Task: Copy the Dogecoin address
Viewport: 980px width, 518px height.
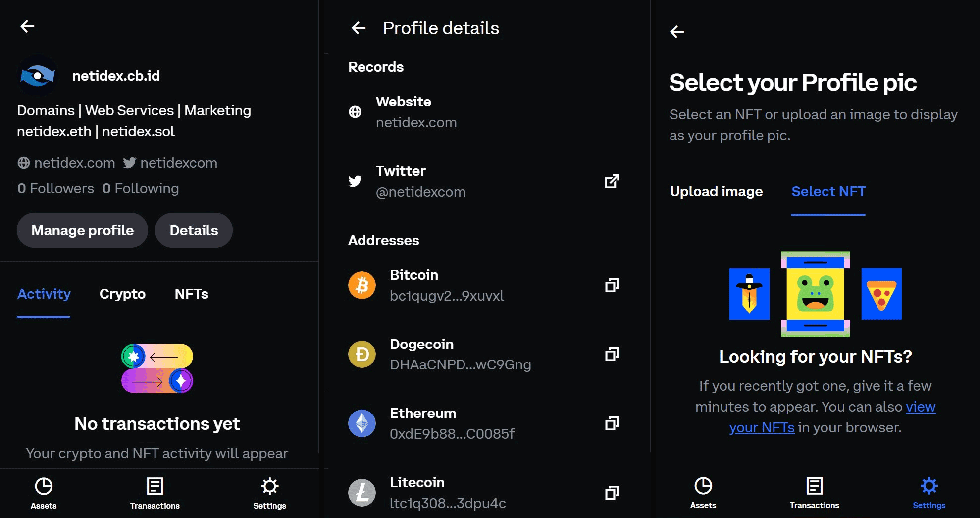Action: point(613,354)
